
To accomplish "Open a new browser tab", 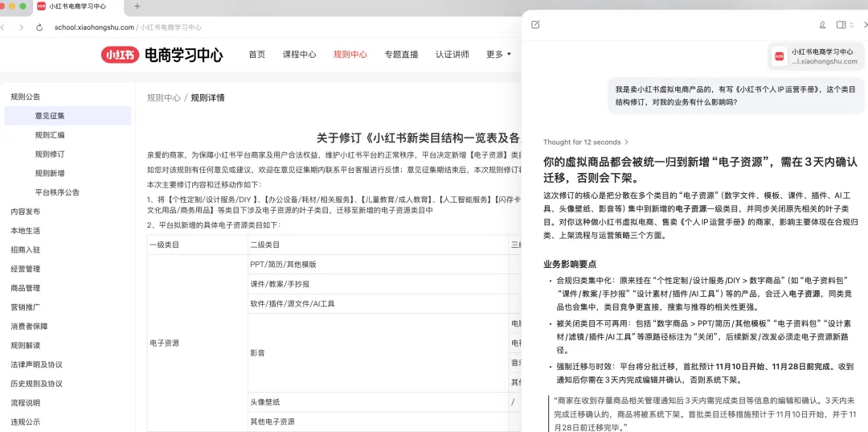I will pyautogui.click(x=137, y=6).
